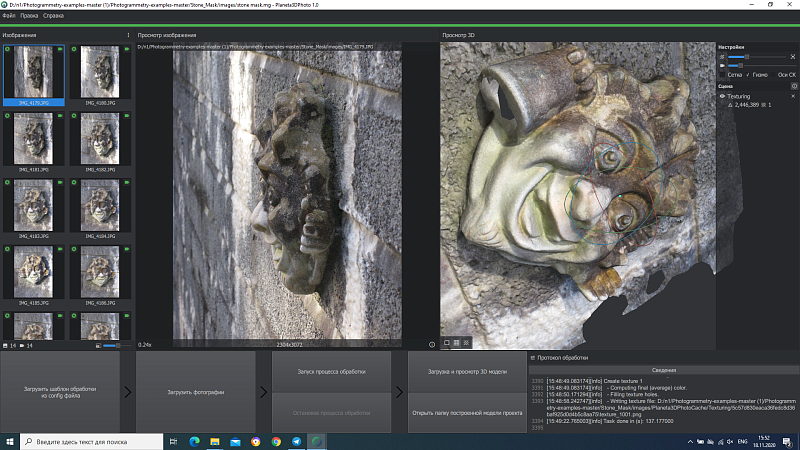Open the Изображения panel options menu
Image resolution: width=800 pixels, height=450 pixels.
128,35
